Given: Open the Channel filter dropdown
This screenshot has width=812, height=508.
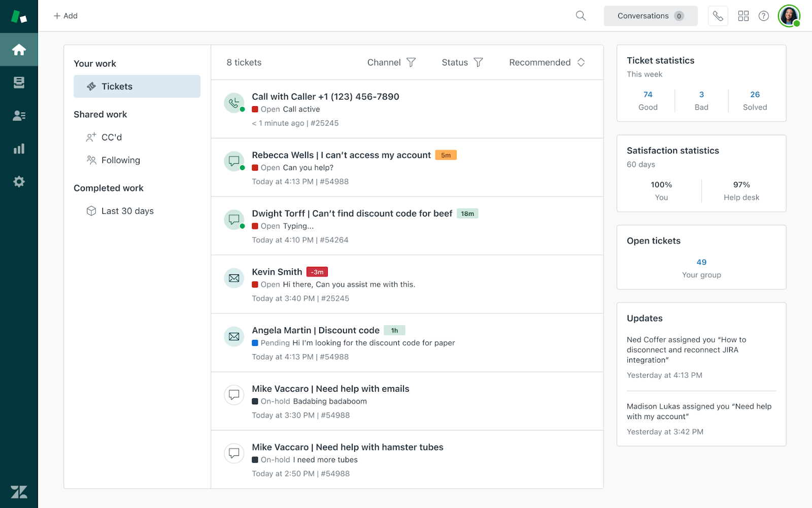Looking at the screenshot, I should 391,62.
